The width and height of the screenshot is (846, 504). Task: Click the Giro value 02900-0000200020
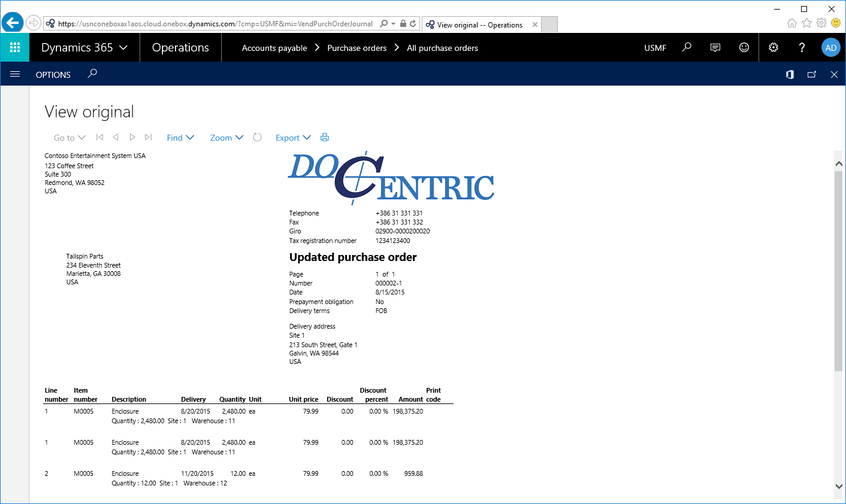[x=403, y=231]
